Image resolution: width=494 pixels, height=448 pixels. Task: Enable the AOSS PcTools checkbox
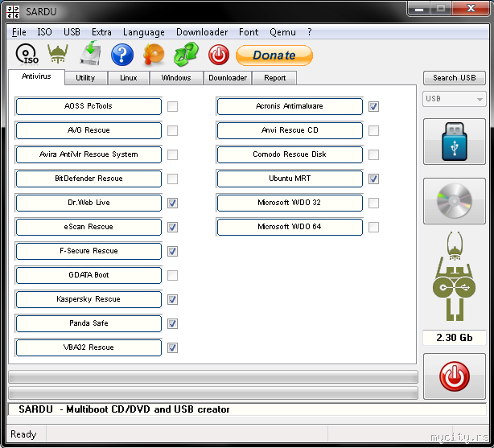coord(172,106)
